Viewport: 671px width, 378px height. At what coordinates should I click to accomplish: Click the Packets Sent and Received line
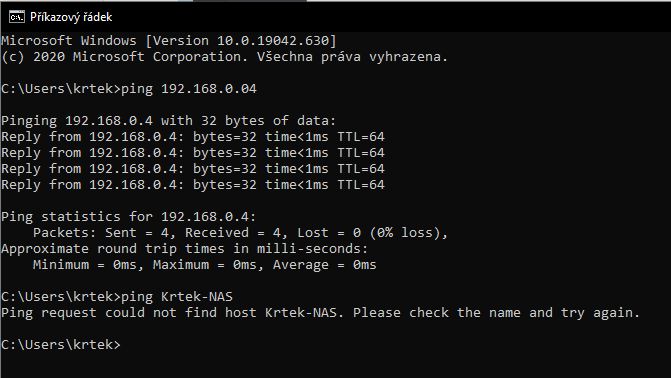[x=240, y=233]
